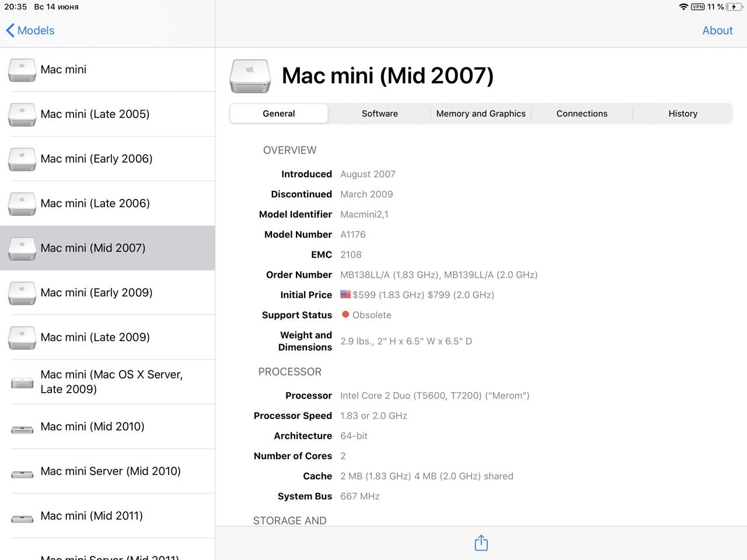747x560 pixels.
Task: Click '2 MB (1.83 GHz)' cache value
Action: click(427, 476)
